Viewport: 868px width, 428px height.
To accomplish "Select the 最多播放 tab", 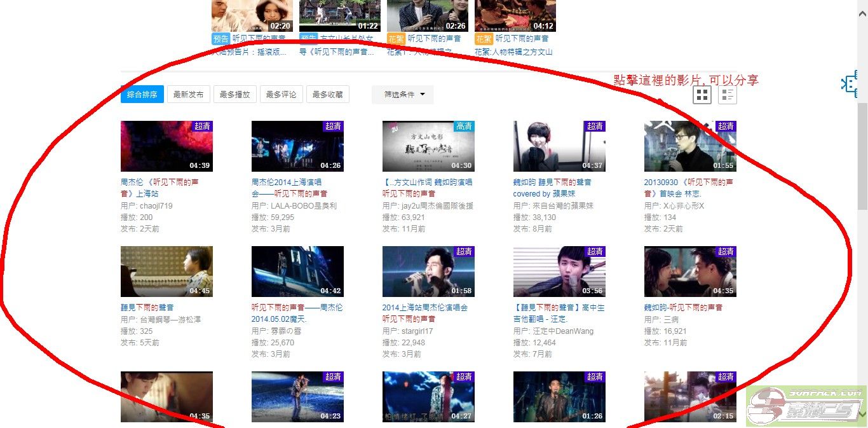I will point(234,93).
